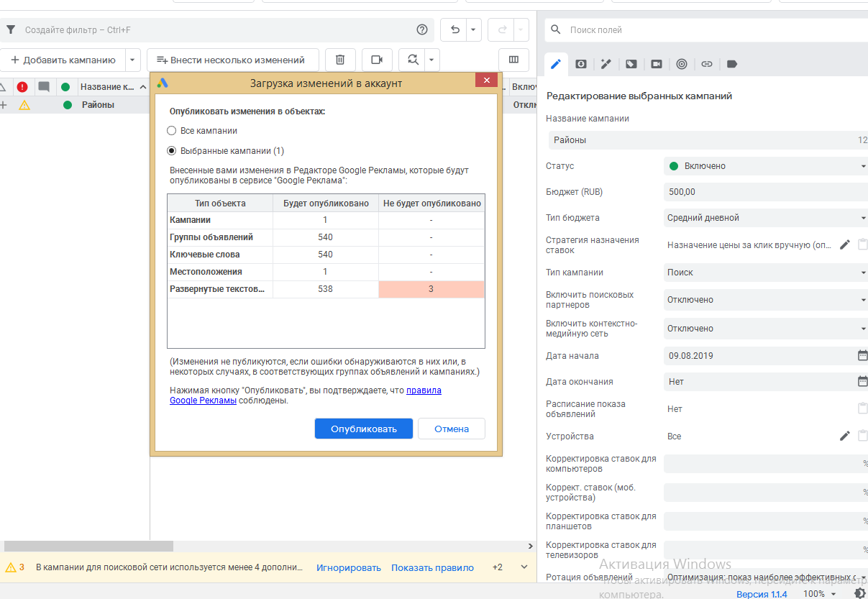Screen dimensions: 868x599
Task: Click the red error column header icon
Action: pyautogui.click(x=22, y=87)
